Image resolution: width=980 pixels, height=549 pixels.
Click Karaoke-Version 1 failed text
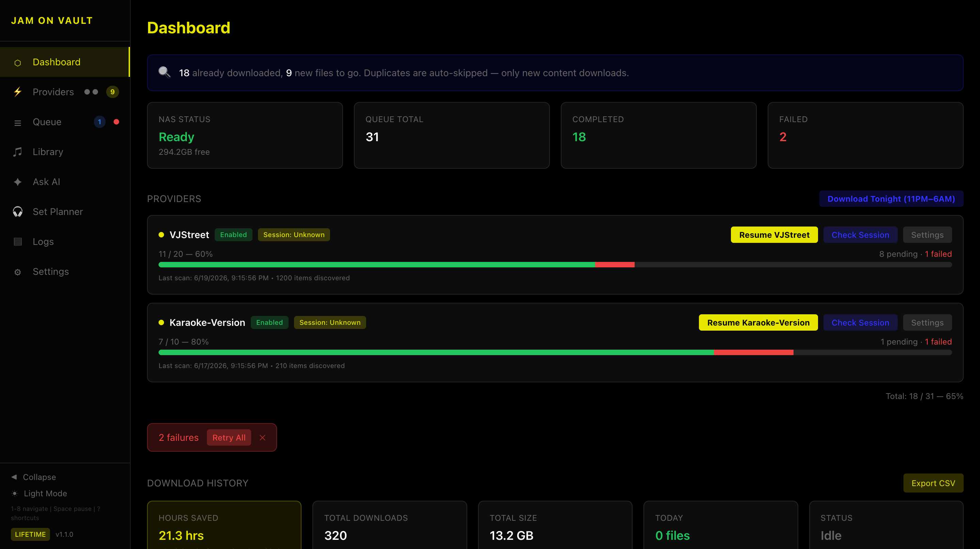pos(938,342)
